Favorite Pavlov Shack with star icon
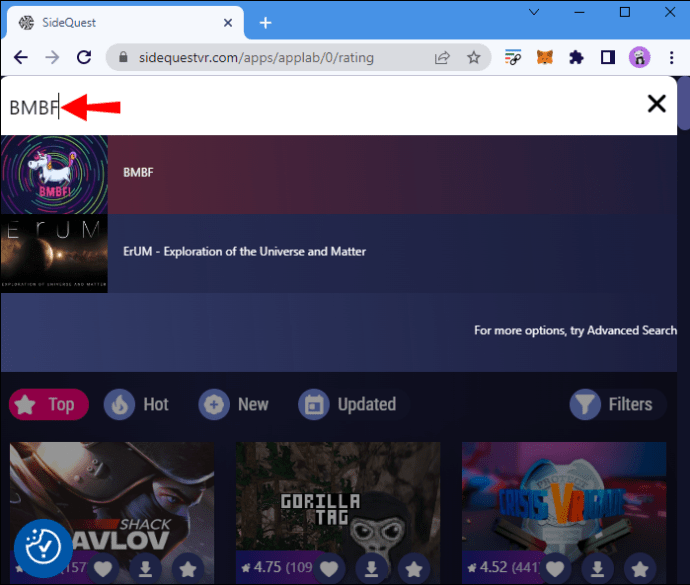Image resolution: width=690 pixels, height=585 pixels. click(188, 568)
